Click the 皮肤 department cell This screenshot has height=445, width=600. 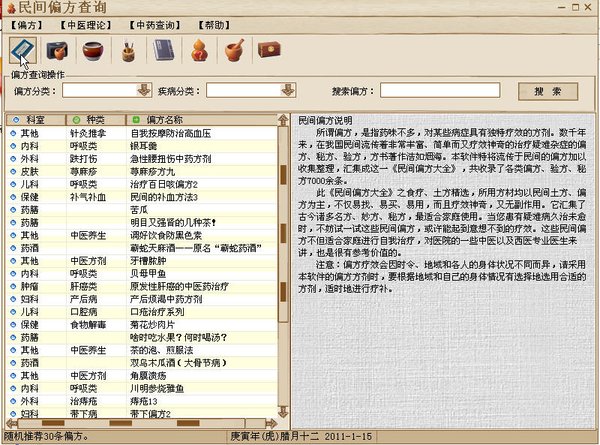(29, 171)
